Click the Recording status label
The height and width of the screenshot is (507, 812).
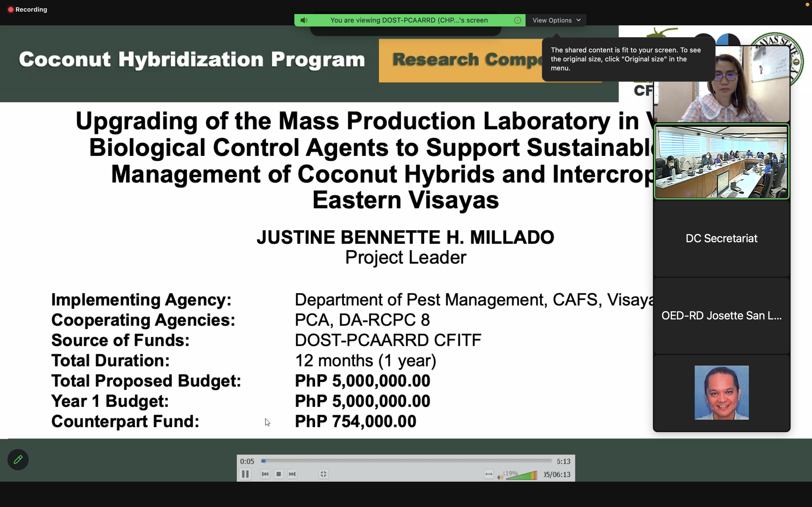tap(31, 9)
